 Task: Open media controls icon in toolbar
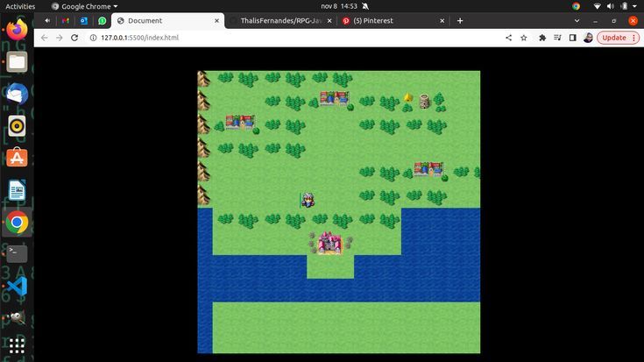coord(557,38)
